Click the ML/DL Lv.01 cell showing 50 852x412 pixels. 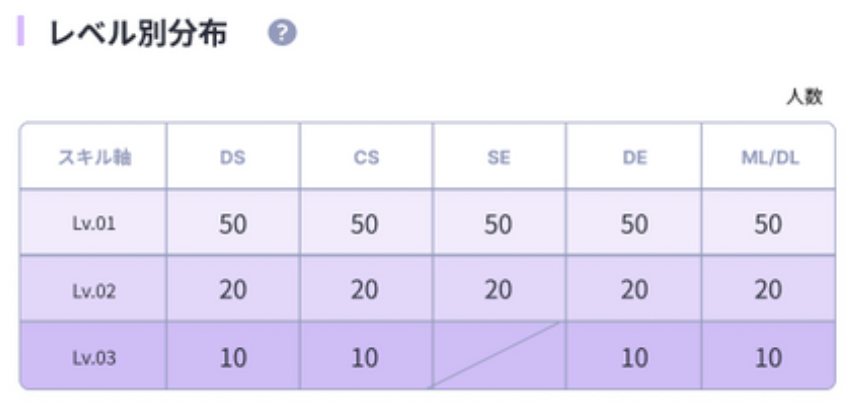pos(768,223)
